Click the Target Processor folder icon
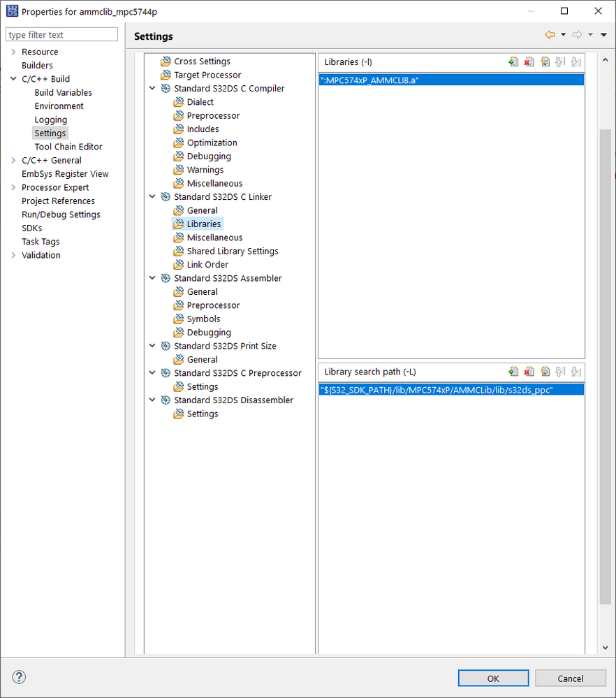 pyautogui.click(x=166, y=75)
